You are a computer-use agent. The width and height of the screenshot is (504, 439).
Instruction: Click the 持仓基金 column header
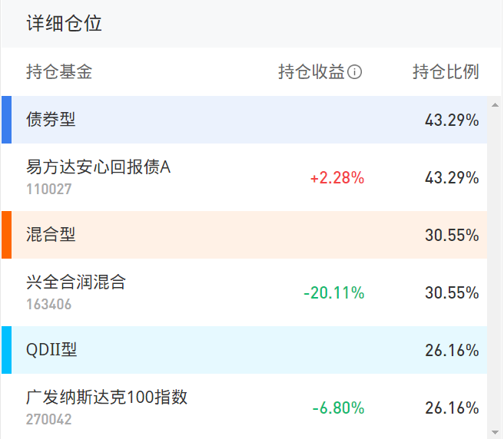point(59,72)
